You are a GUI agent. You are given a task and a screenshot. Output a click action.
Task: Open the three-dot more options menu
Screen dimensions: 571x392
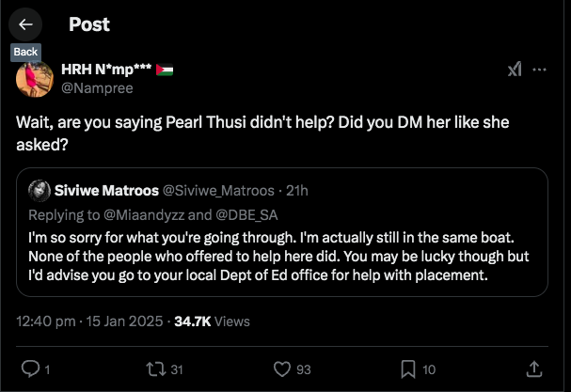(540, 71)
